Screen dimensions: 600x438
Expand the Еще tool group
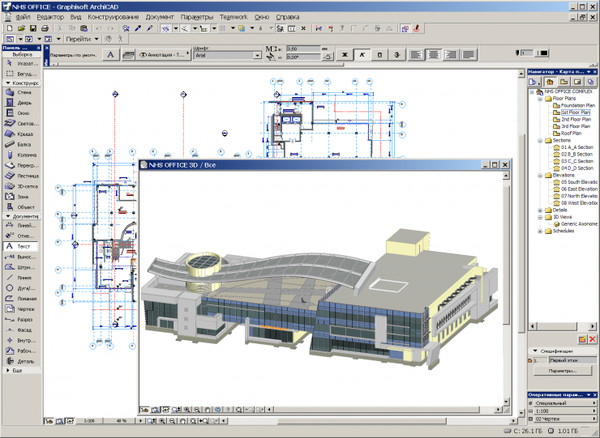[x=8, y=370]
